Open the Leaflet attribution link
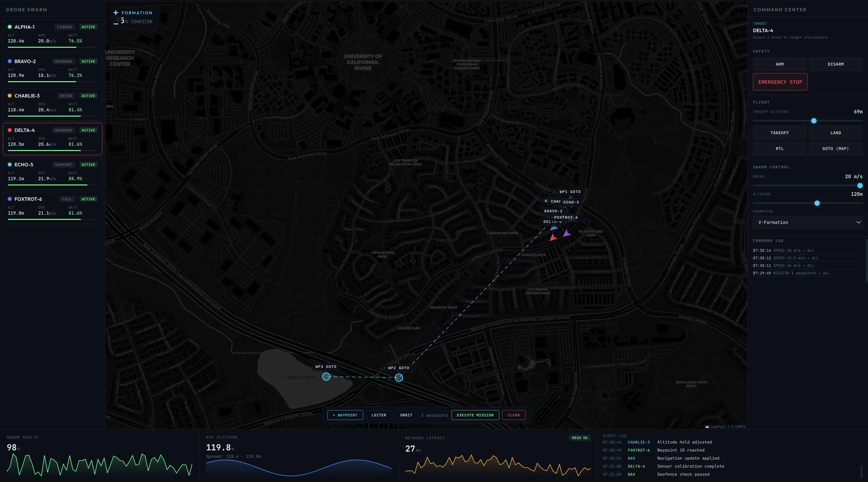Image resolution: width=868 pixels, height=482 pixels. (x=718, y=427)
